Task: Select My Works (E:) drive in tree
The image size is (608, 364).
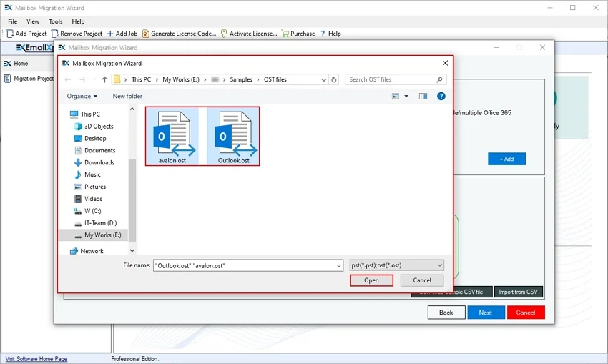Action: pyautogui.click(x=94, y=235)
